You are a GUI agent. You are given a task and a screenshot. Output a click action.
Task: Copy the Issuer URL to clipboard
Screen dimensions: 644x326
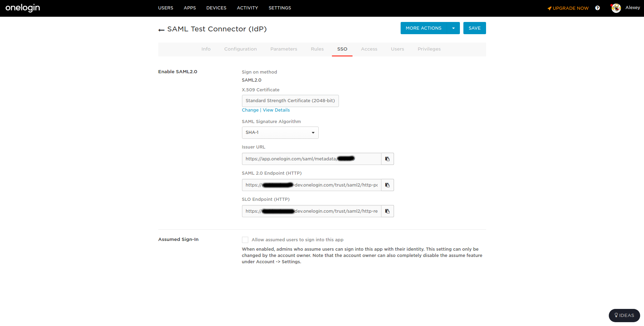[x=387, y=159]
